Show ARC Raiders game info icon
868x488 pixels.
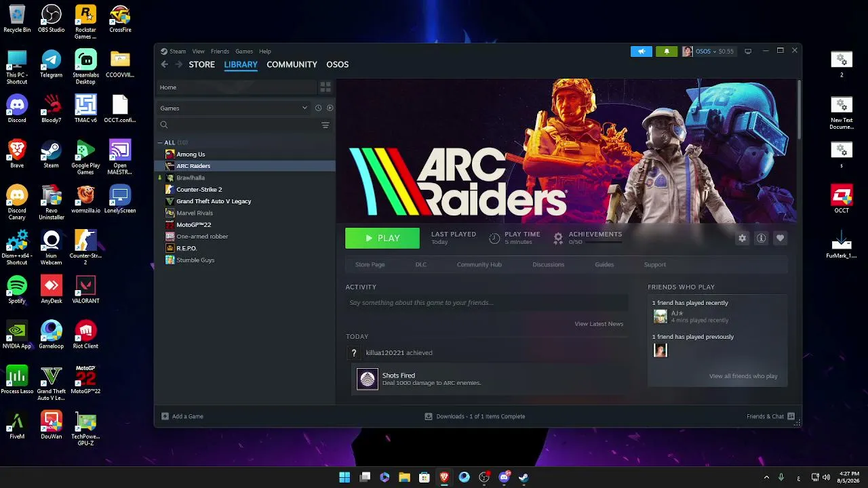(762, 239)
